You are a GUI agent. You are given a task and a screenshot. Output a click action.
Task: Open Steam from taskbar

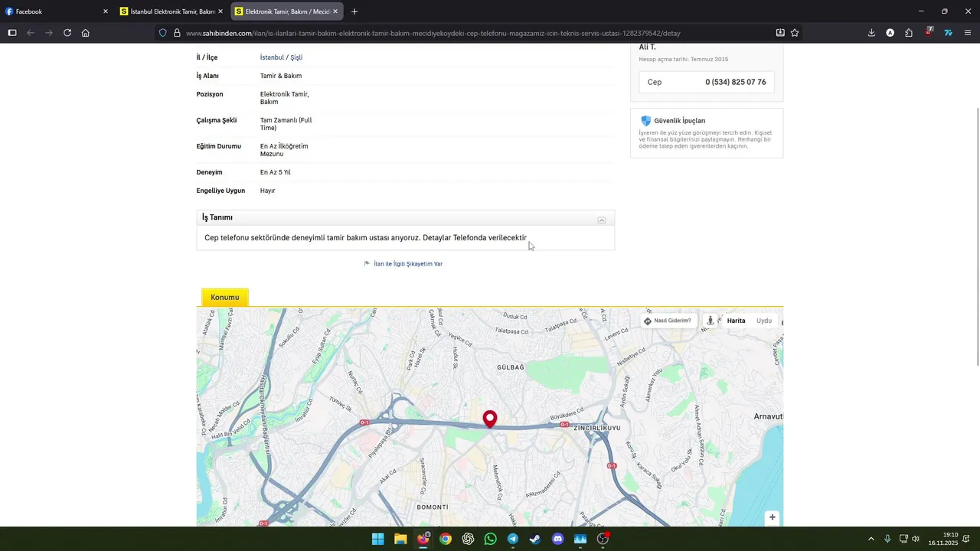click(x=535, y=539)
